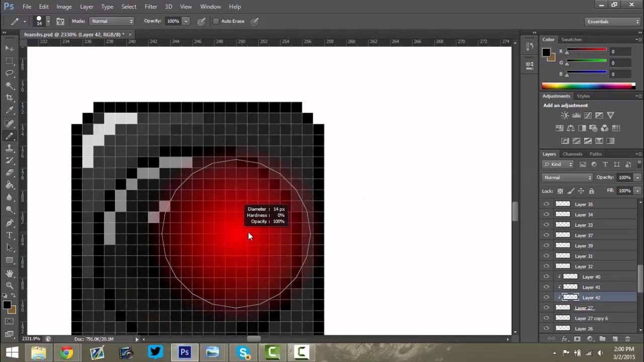This screenshot has height=362, width=644.
Task: Toggle visibility of Layer 26
Action: coord(546,328)
